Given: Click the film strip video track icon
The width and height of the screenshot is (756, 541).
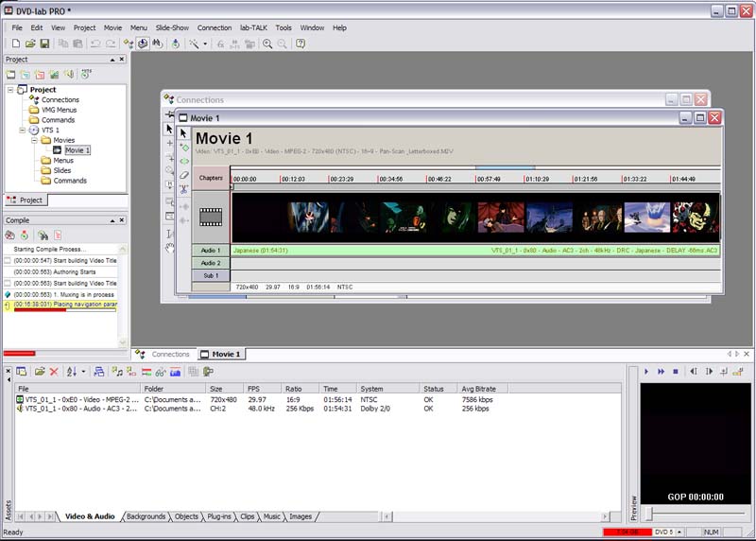Looking at the screenshot, I should tap(211, 218).
